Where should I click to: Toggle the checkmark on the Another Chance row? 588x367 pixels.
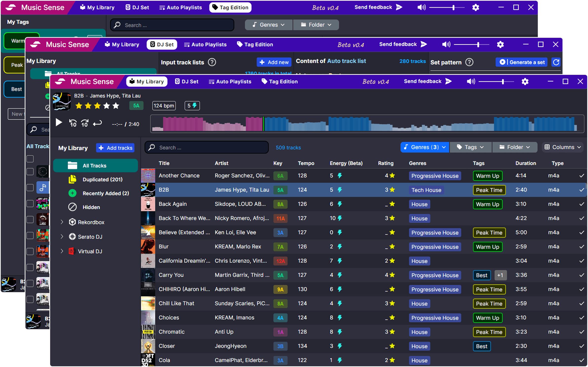(582, 176)
